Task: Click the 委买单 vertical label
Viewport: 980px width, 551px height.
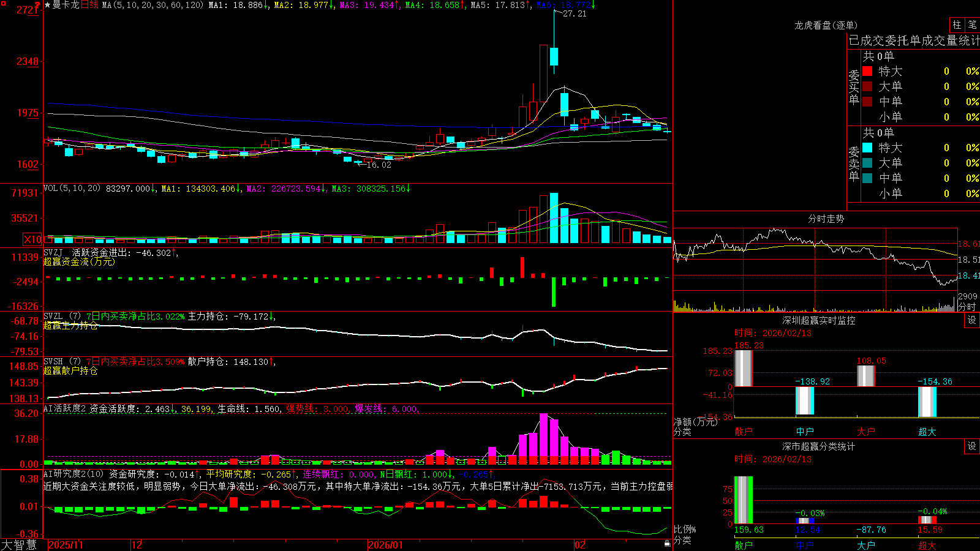Action: [x=854, y=87]
